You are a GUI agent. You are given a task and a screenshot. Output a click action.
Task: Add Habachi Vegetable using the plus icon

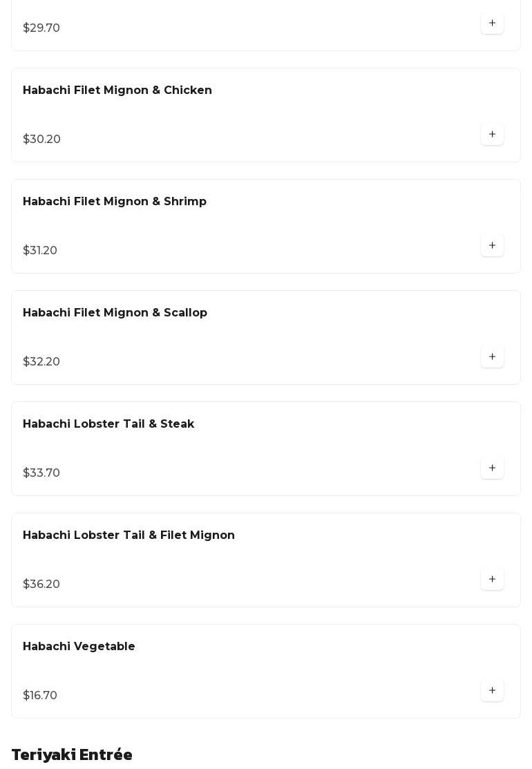click(492, 690)
